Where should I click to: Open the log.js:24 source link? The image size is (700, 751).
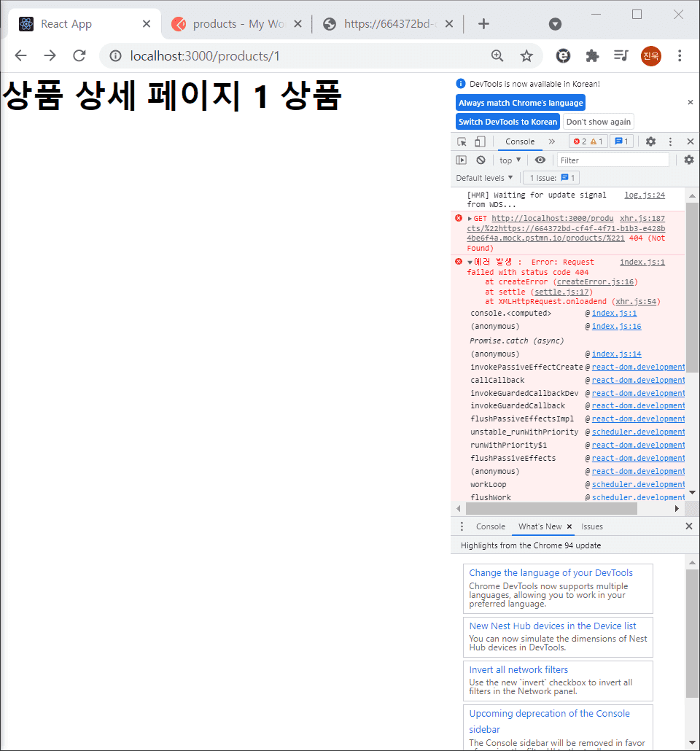click(645, 195)
